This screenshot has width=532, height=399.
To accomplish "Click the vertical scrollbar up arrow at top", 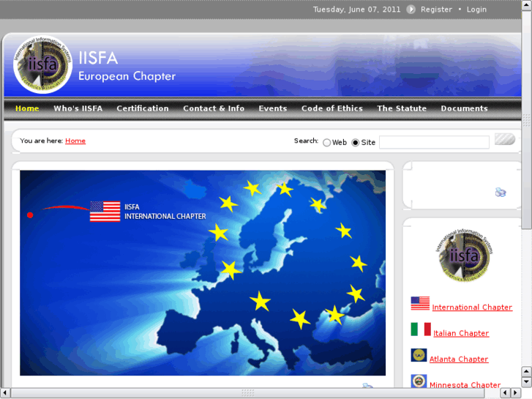I will (x=526, y=4).
